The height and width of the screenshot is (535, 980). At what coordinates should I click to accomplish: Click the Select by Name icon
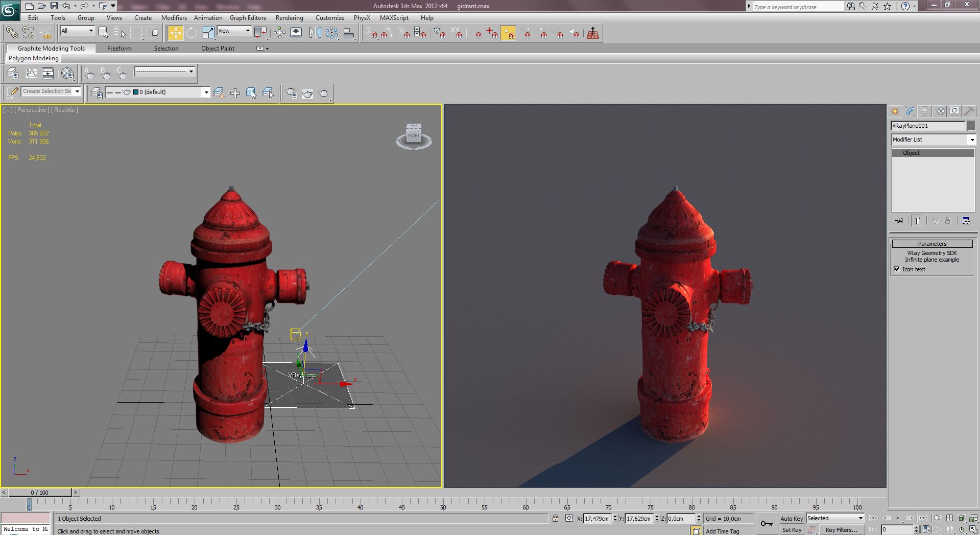[x=119, y=33]
